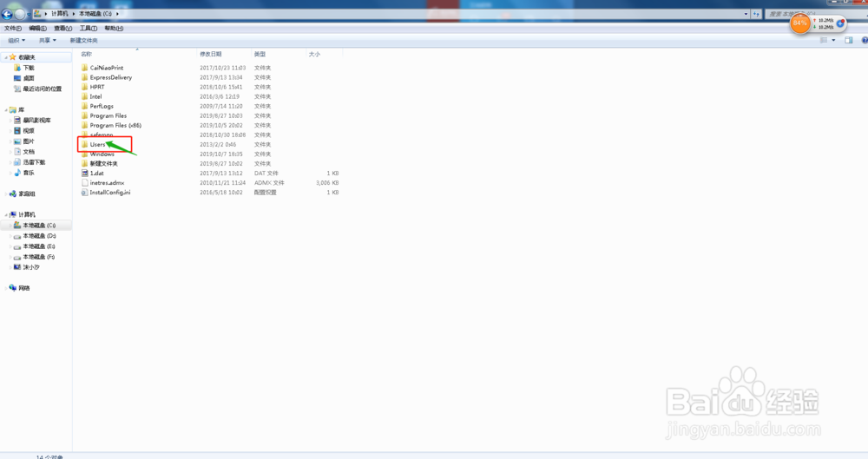
Task: Select 本地磁盘 (C:) in the sidebar tree
Action: (x=39, y=226)
